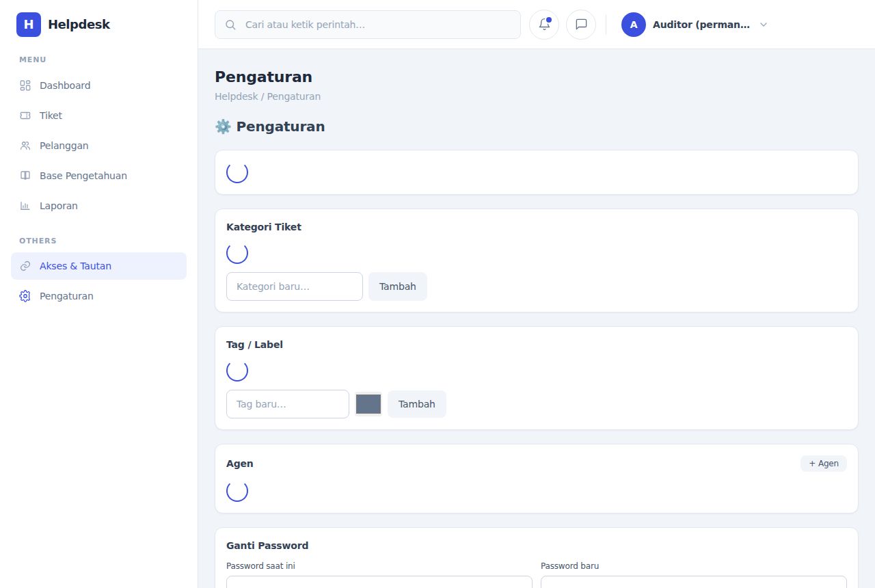875x588 pixels.
Task: Click the Auditor user name text
Action: (x=701, y=25)
